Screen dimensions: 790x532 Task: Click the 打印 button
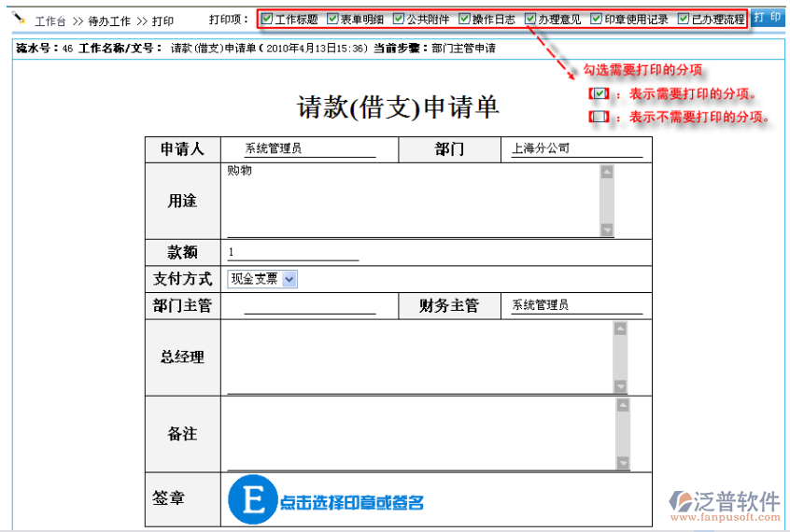[768, 18]
